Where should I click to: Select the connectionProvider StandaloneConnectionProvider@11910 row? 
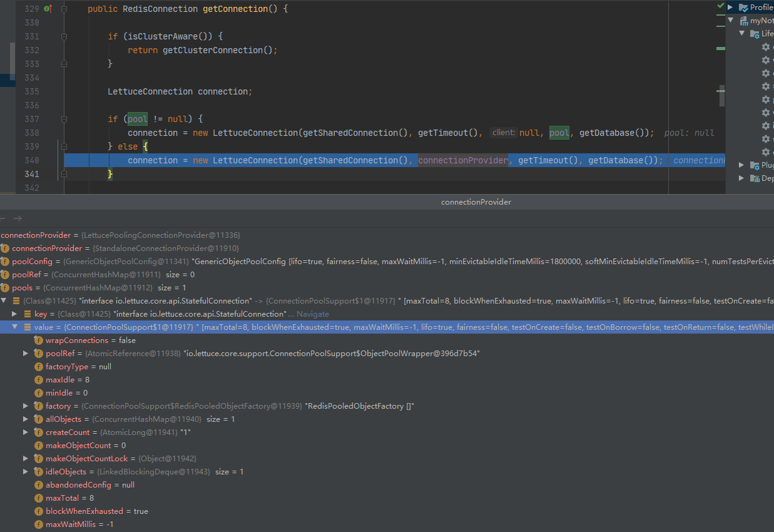(x=387, y=248)
